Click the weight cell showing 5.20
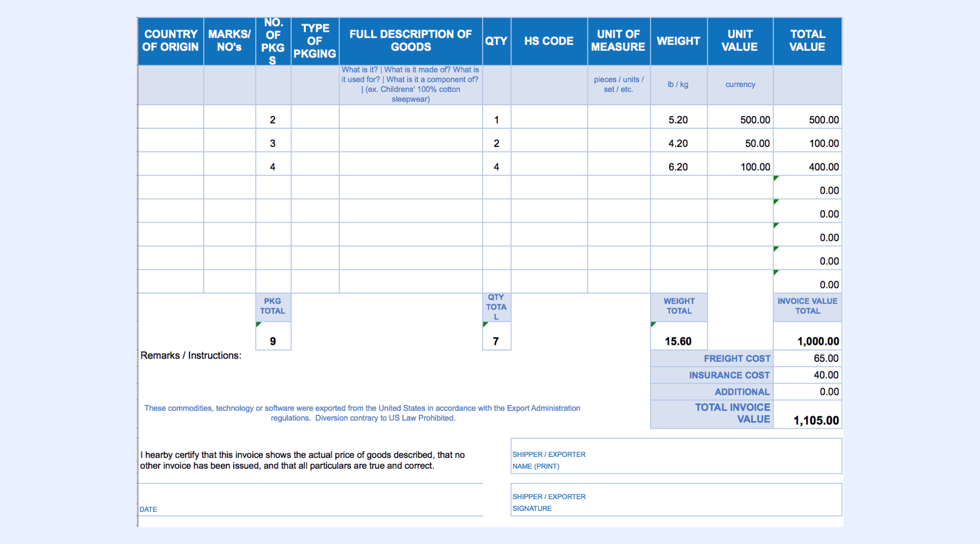The width and height of the screenshot is (980, 544). (x=679, y=117)
